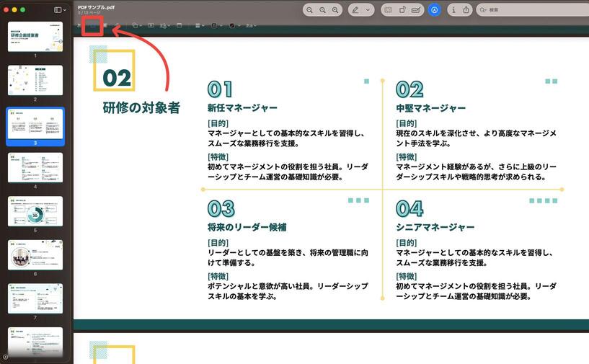The height and width of the screenshot is (364, 589).
Task: Add a text box with Text tool
Action: pyautogui.click(x=151, y=25)
